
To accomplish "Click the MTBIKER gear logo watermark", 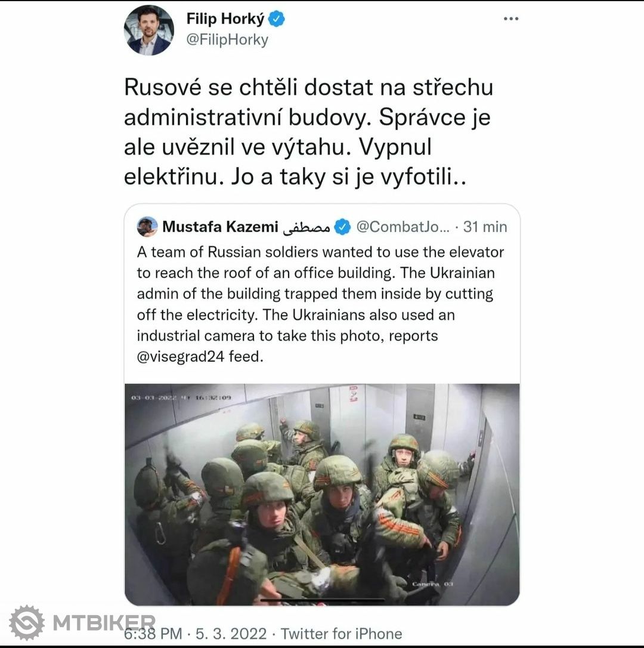I will [x=27, y=622].
